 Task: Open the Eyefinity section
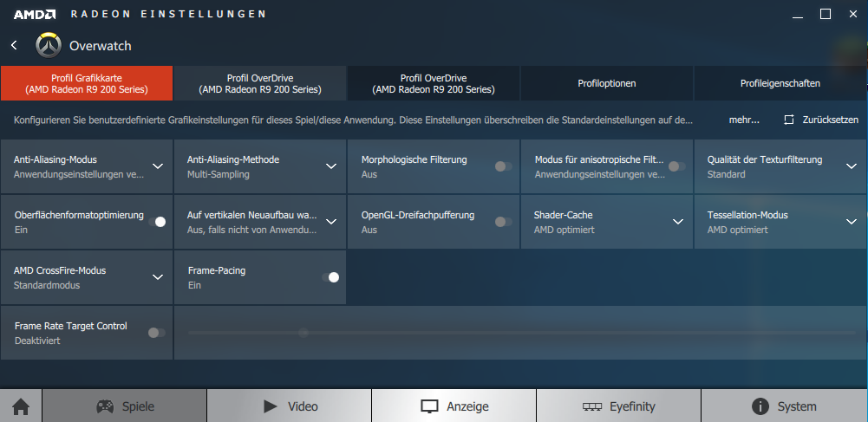coord(619,406)
